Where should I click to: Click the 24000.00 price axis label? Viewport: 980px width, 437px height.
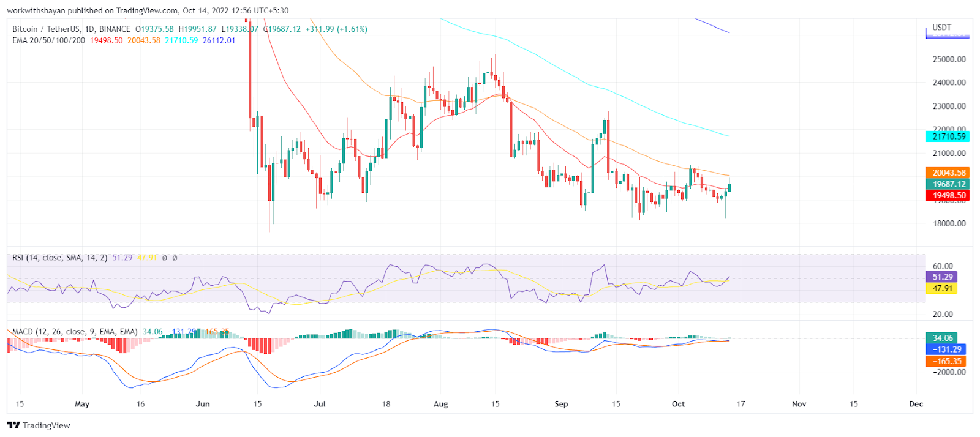(x=949, y=83)
